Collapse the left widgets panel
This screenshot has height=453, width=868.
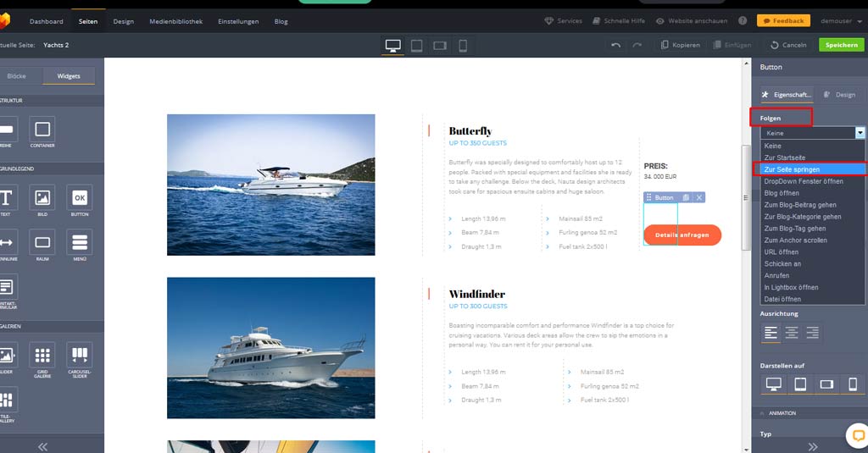click(42, 446)
